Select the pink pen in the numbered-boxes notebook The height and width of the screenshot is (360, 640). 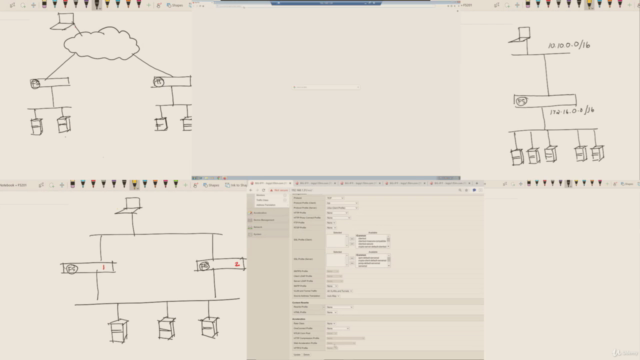coord(165,185)
